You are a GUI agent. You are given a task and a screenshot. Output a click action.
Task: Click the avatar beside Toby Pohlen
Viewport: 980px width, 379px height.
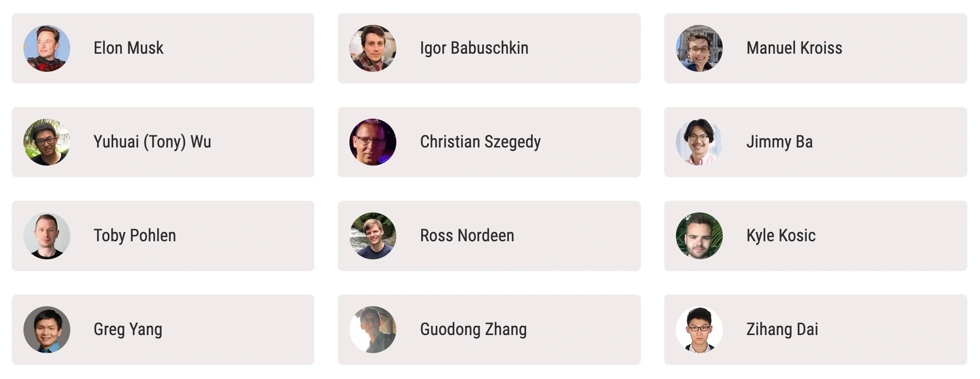pos(47,236)
